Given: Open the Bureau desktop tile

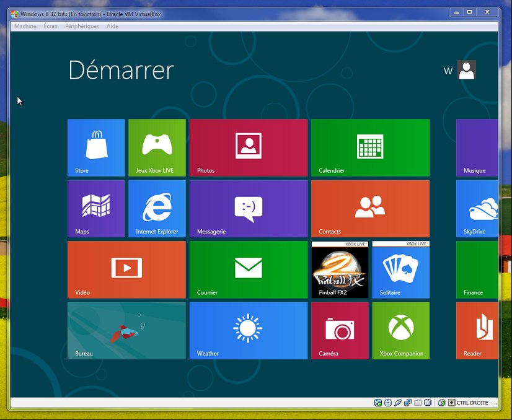Looking at the screenshot, I should point(126,330).
